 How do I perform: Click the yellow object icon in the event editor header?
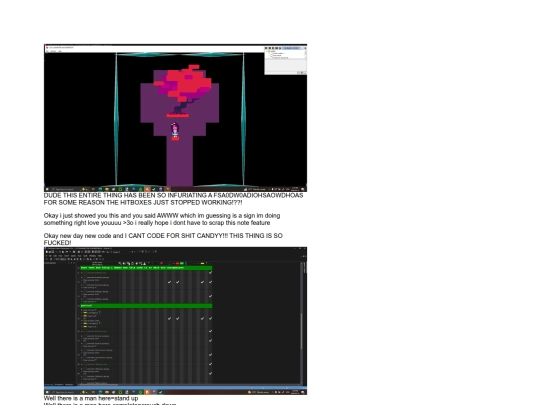coord(202,263)
